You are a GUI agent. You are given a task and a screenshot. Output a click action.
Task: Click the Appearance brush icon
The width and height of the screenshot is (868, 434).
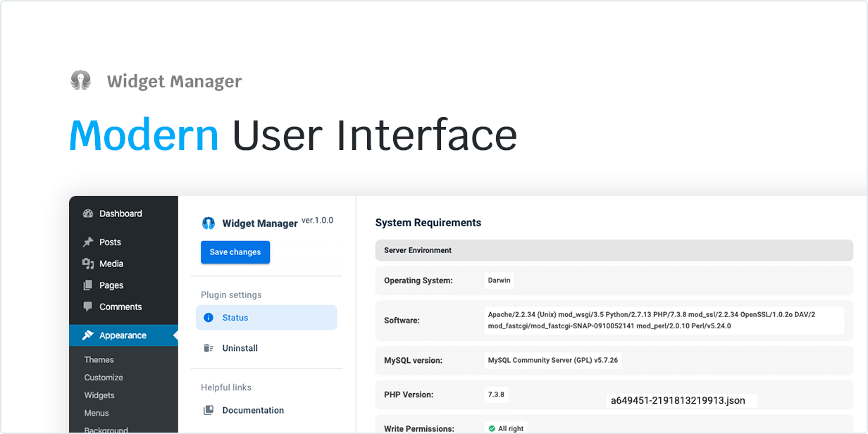tap(87, 335)
